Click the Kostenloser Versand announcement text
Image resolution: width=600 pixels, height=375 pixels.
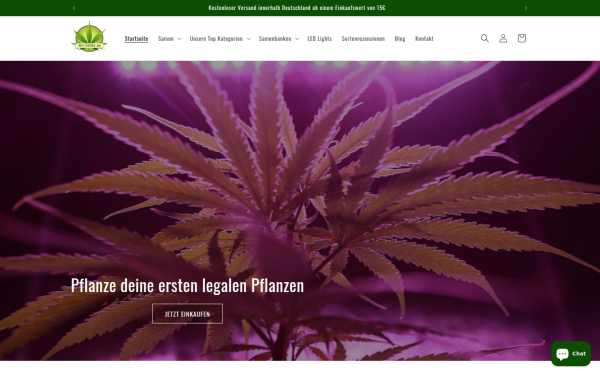[297, 8]
